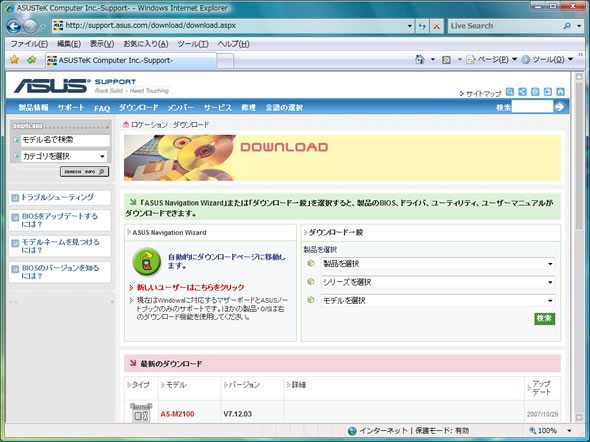This screenshot has width=590, height=442.
Task: Click the AS-M2100 device type icon
Action: click(141, 413)
